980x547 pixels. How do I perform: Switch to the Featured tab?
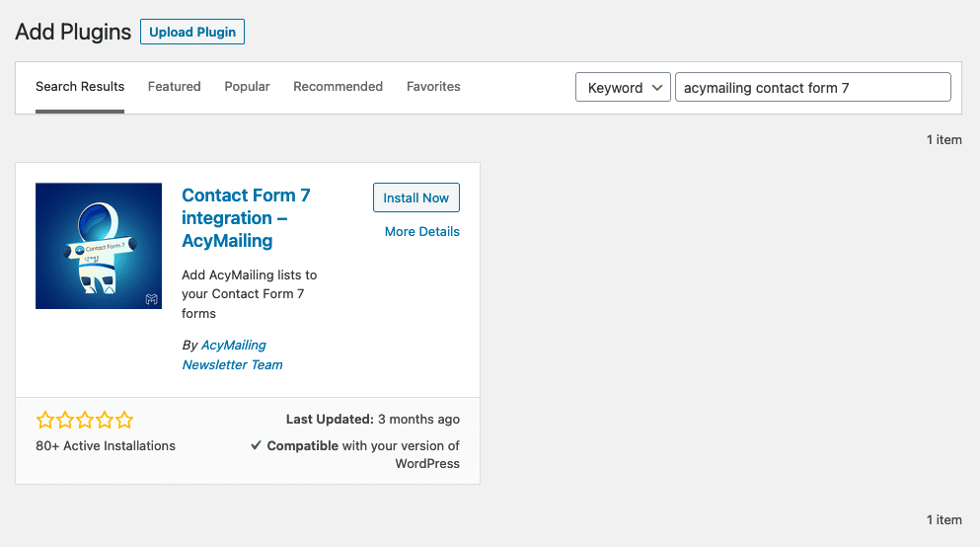(x=175, y=86)
